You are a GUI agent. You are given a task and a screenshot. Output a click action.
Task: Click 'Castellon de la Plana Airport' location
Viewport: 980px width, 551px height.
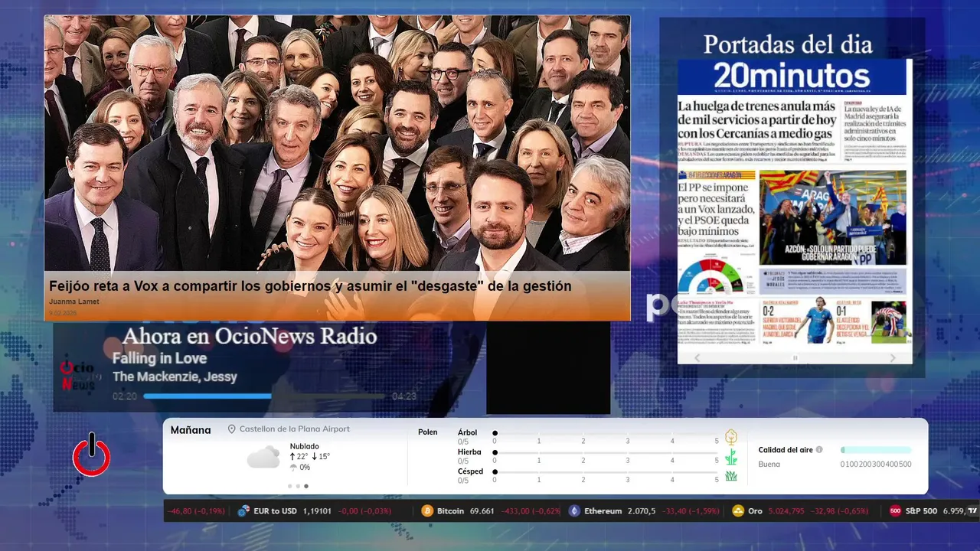click(x=295, y=429)
